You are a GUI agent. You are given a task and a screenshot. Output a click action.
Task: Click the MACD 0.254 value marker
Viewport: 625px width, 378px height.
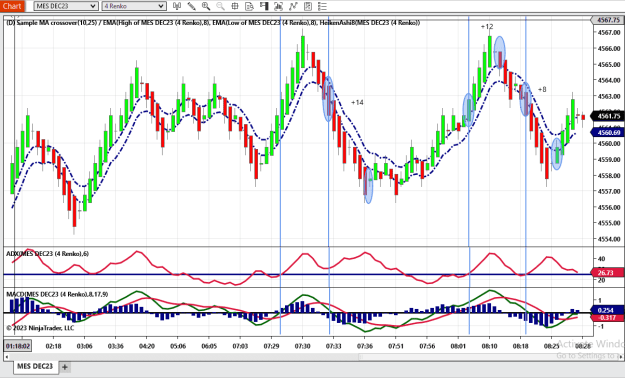(x=606, y=310)
